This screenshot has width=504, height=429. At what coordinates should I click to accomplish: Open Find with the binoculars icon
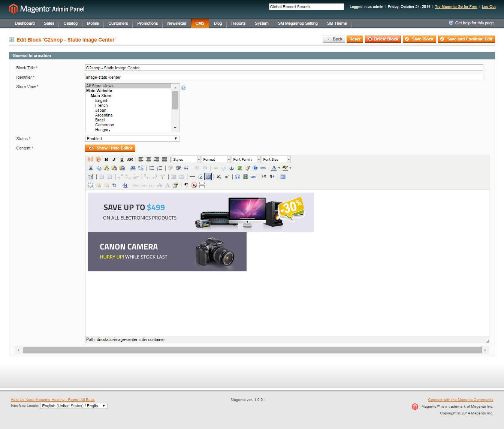click(133, 168)
